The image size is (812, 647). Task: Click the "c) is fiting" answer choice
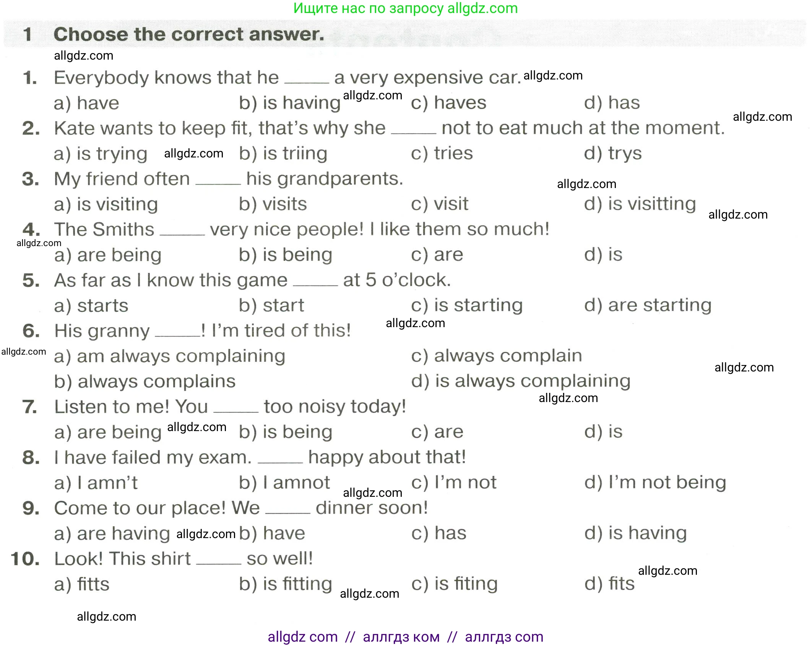tap(454, 584)
